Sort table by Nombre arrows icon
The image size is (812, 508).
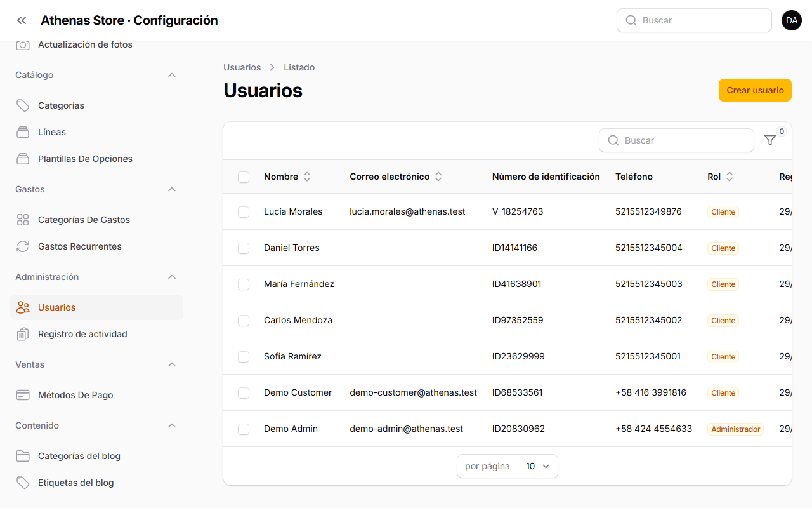[307, 177]
